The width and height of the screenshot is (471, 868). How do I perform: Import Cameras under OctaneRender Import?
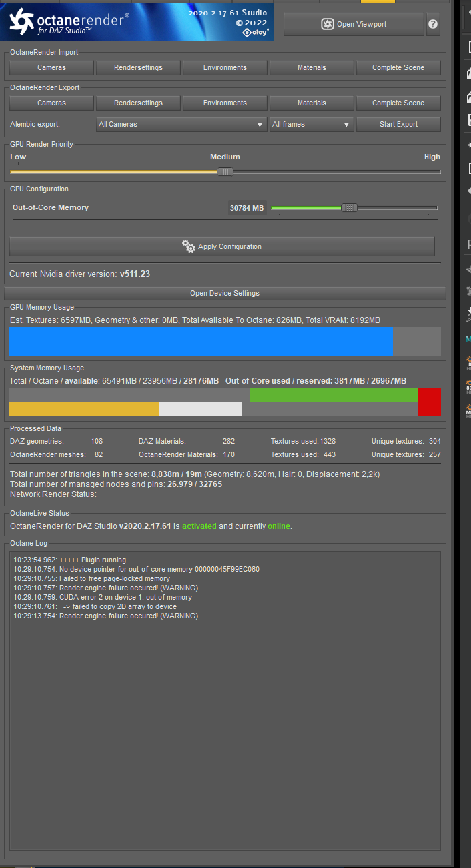tap(51, 67)
